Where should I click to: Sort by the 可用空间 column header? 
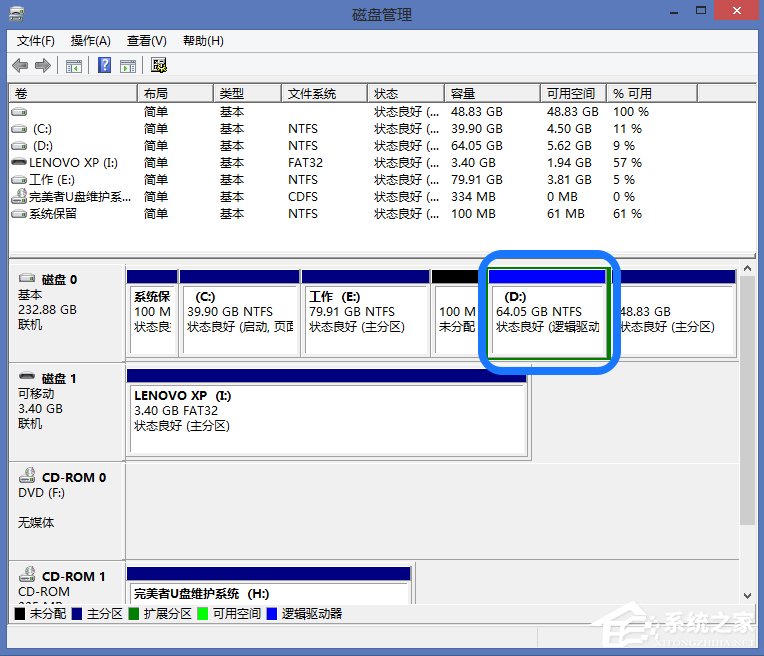(573, 93)
